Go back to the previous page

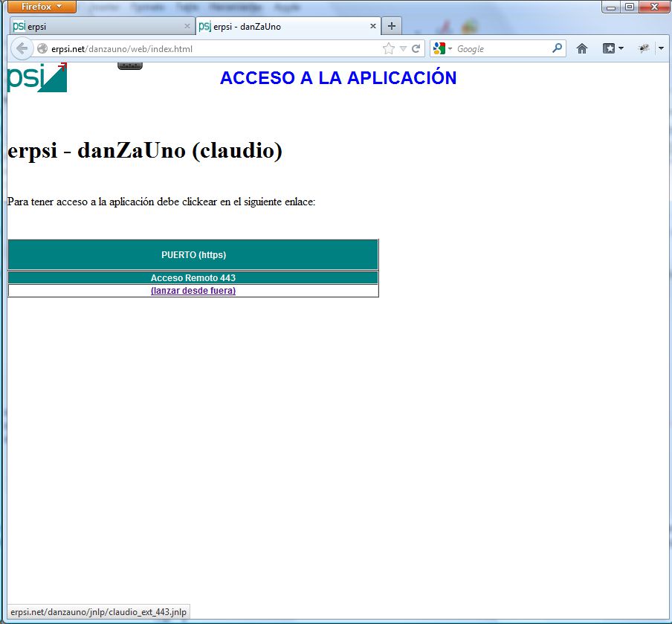22,48
